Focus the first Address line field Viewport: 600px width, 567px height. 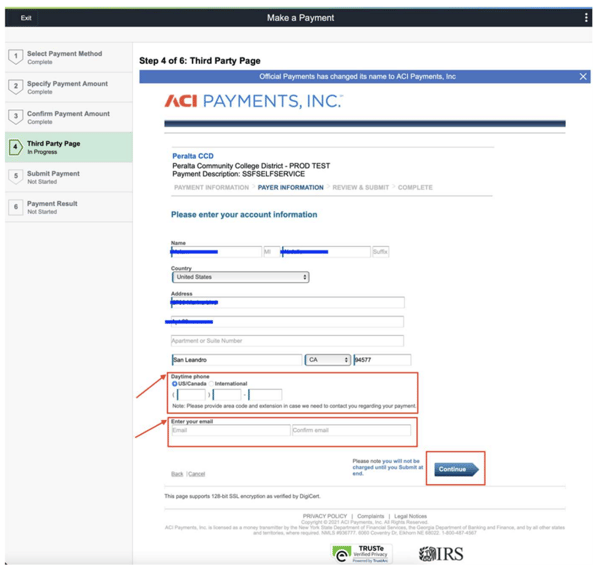point(287,303)
